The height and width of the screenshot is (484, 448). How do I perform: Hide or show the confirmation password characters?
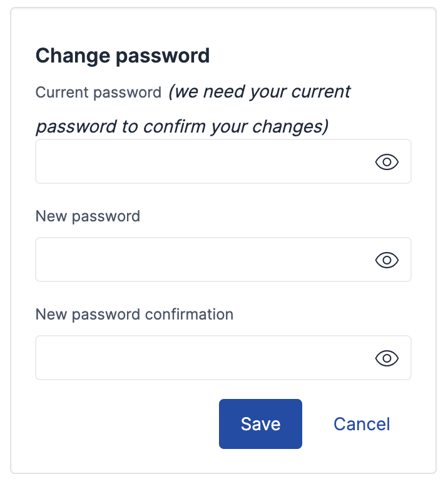coord(387,358)
